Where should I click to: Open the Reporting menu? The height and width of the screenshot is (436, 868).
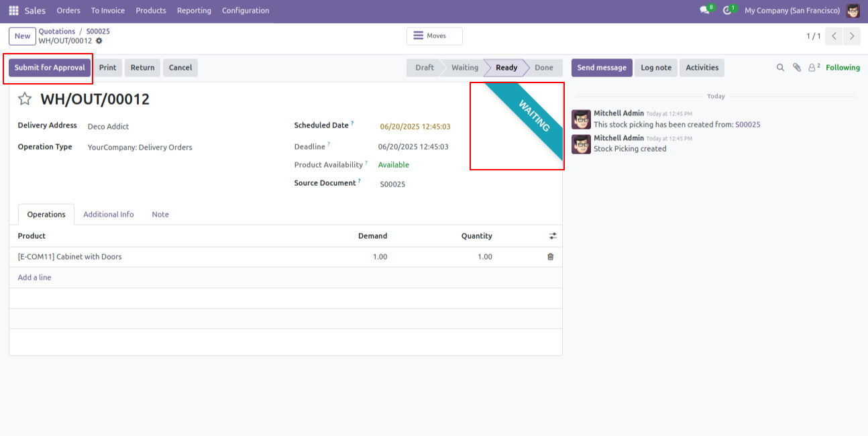194,11
